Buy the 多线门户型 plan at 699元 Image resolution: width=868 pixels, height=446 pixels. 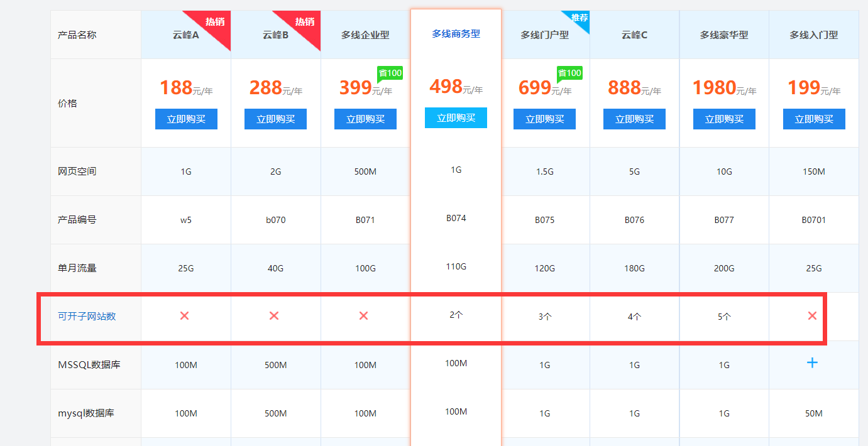[544, 119]
